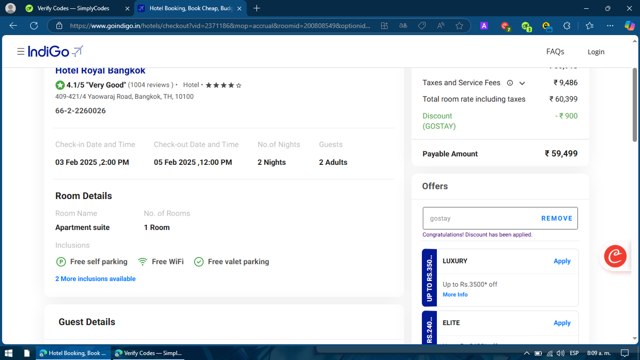Image resolution: width=640 pixels, height=360 pixels.
Task: Click the browser address bar URL
Action: [x=220, y=26]
